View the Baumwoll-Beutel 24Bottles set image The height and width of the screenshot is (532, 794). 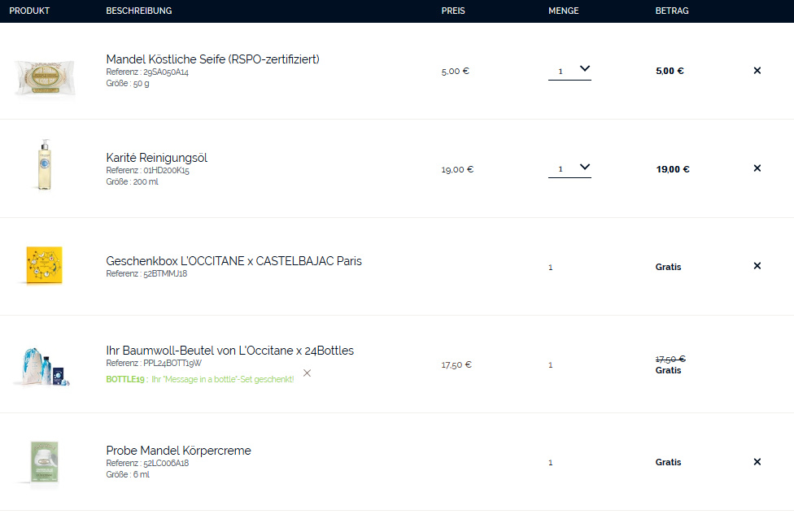(x=45, y=367)
